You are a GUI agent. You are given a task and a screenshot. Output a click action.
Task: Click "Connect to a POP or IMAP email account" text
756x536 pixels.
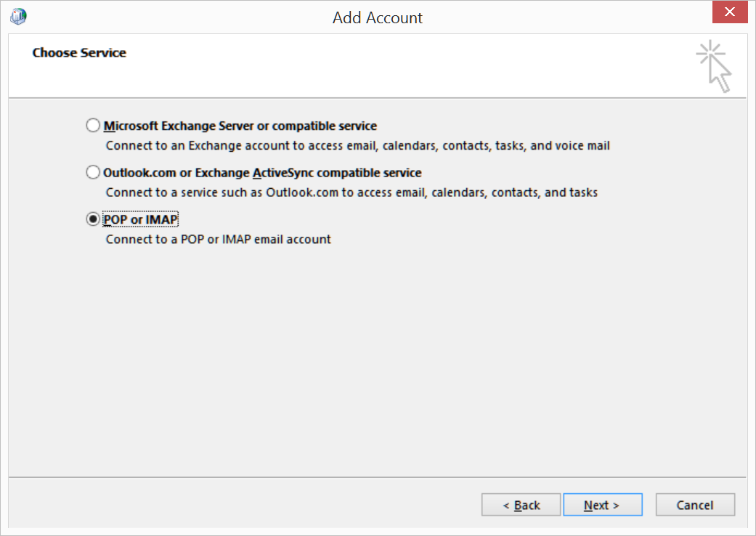pyautogui.click(x=218, y=239)
